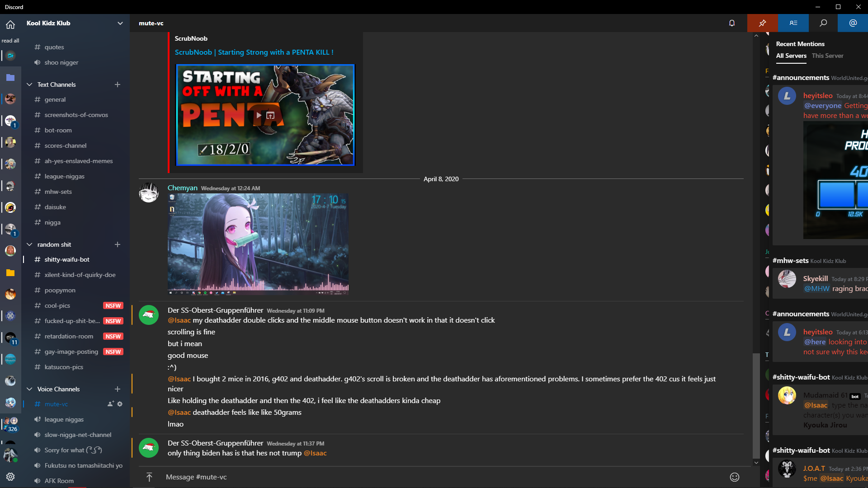
Task: Open the pinned messages panel
Action: (x=762, y=23)
